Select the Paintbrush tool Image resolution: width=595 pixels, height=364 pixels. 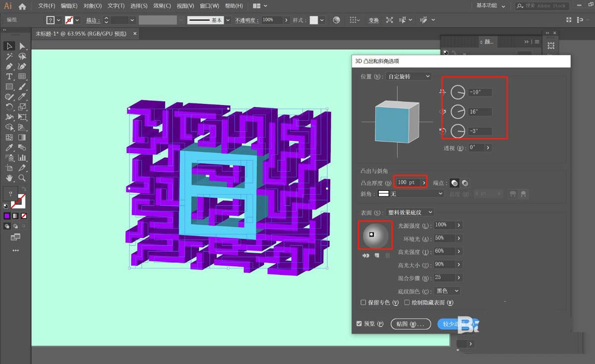22,87
